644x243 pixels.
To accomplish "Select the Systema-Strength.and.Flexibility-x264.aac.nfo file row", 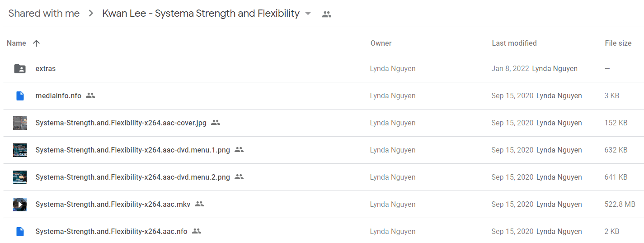I will [x=324, y=232].
